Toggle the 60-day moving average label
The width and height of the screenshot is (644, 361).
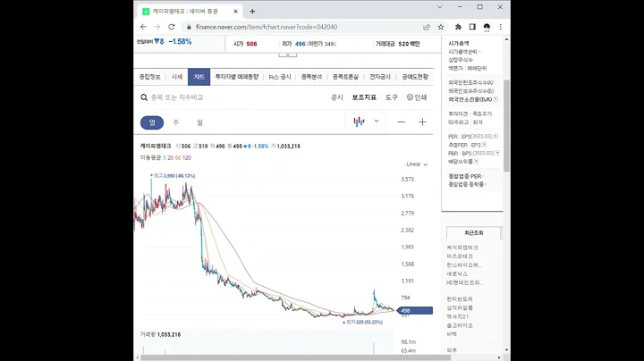[x=177, y=157]
